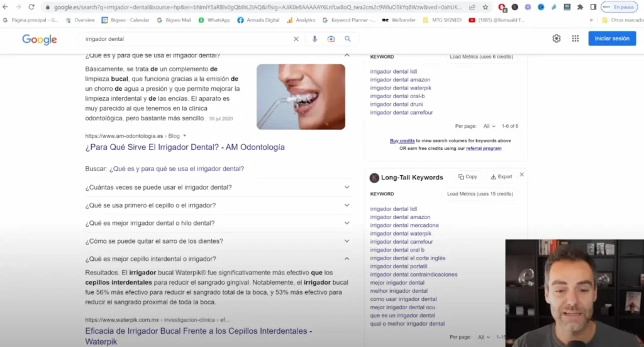Open the upper 'Per page: All' dropdown

pos(489,126)
